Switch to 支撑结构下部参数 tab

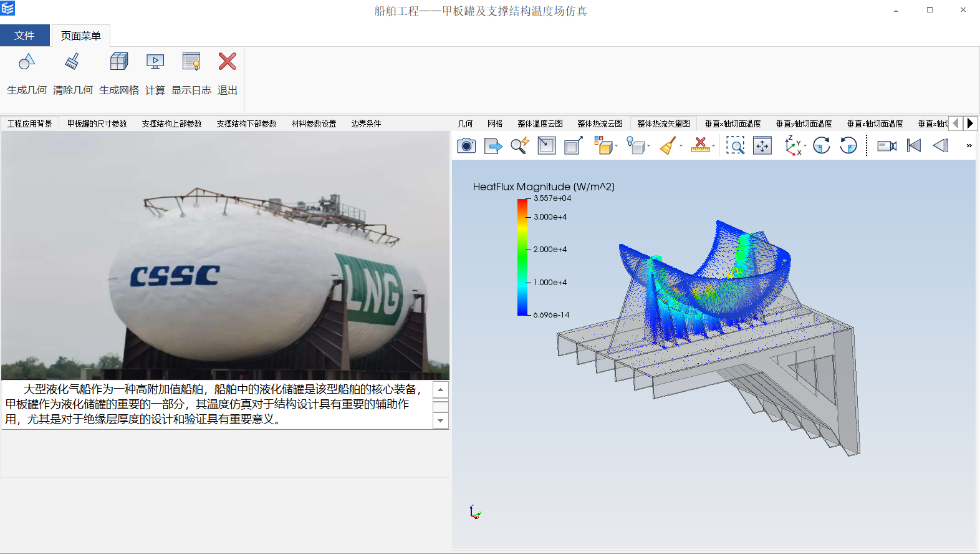246,124
